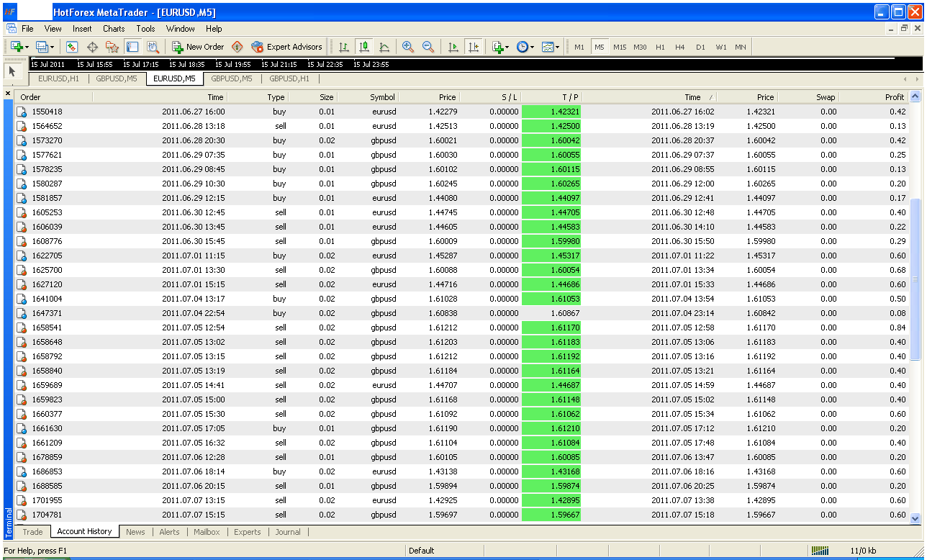Close the Terminal panel with X
The image size is (927, 560).
[8, 94]
